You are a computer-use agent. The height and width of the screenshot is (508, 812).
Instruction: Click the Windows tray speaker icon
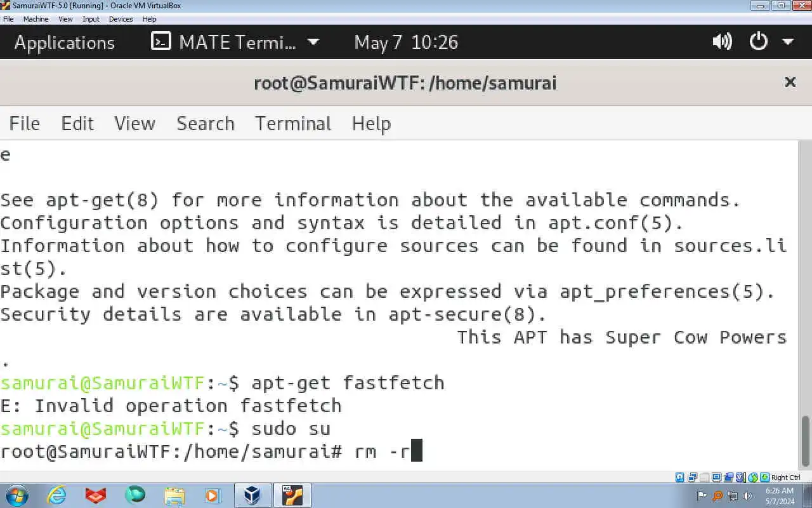pyautogui.click(x=747, y=496)
